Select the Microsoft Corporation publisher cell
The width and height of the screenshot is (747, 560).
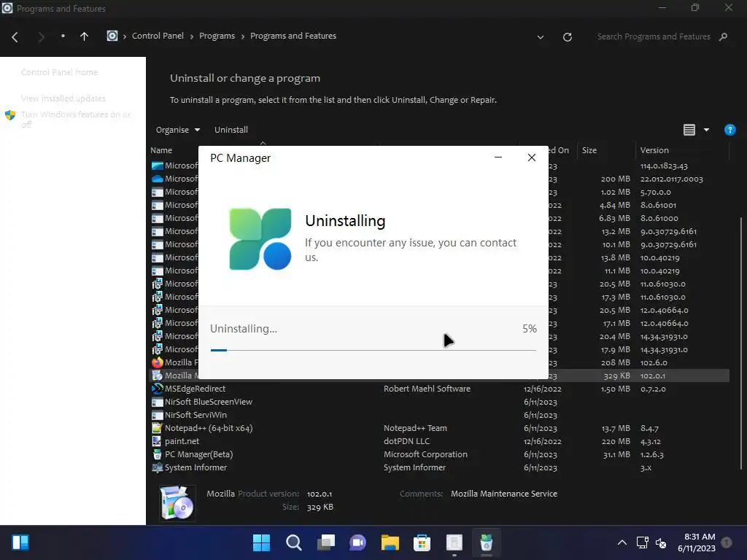(x=425, y=454)
